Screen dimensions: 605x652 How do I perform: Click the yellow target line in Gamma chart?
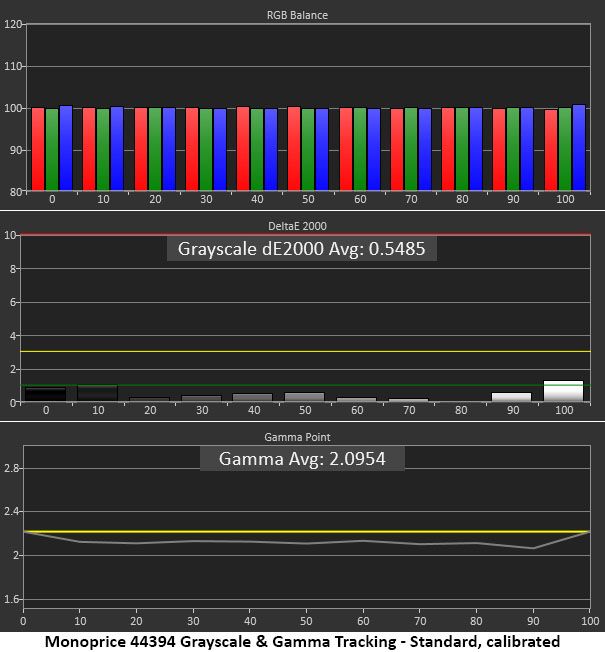307,531
